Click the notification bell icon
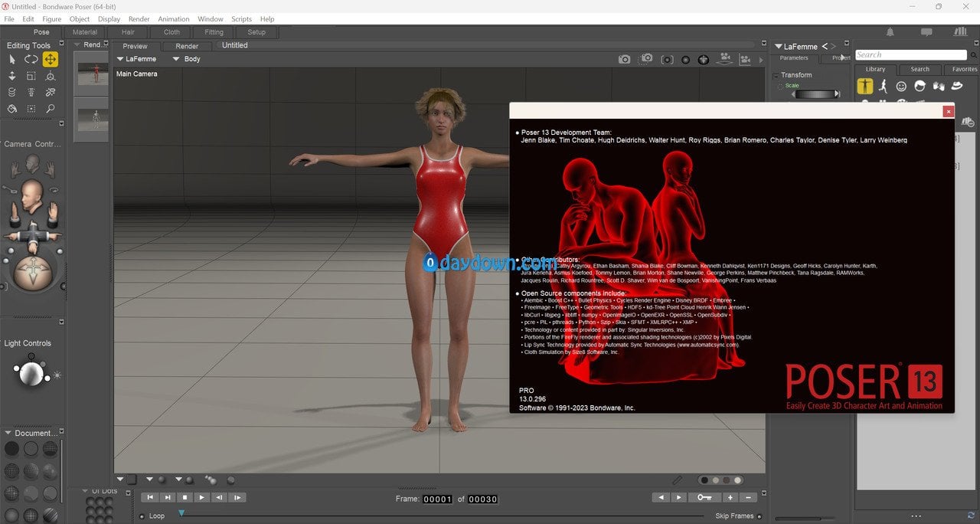This screenshot has width=980, height=524. pyautogui.click(x=890, y=32)
